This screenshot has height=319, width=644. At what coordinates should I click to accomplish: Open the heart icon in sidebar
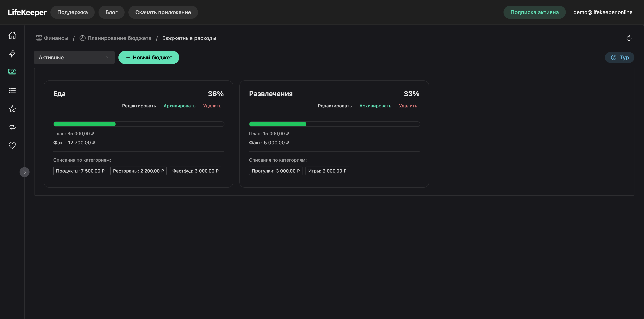click(12, 145)
